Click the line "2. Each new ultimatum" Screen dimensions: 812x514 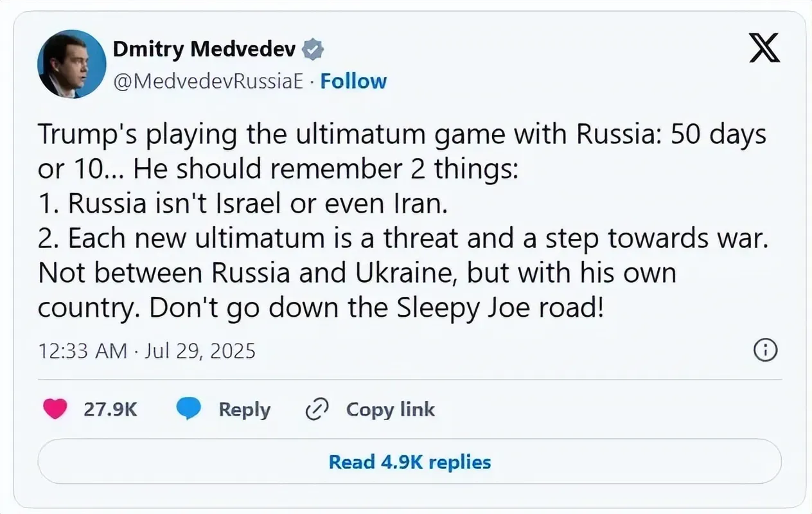click(x=403, y=238)
